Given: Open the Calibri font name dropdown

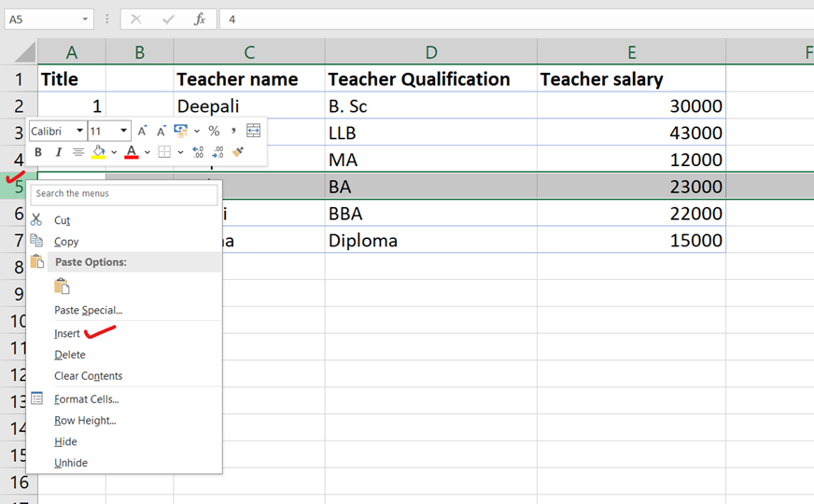Looking at the screenshot, I should [80, 132].
